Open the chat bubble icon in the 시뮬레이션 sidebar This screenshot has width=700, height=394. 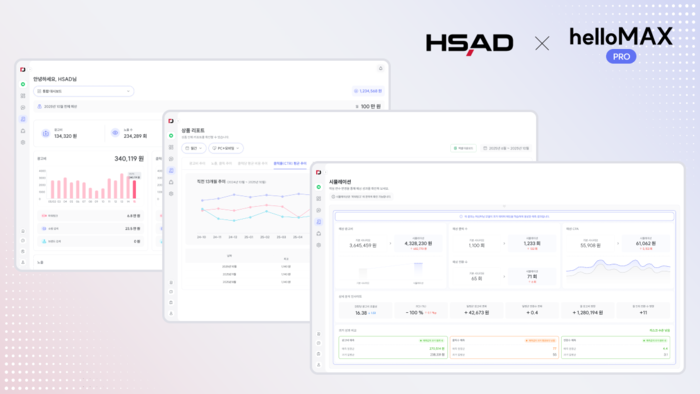click(318, 210)
